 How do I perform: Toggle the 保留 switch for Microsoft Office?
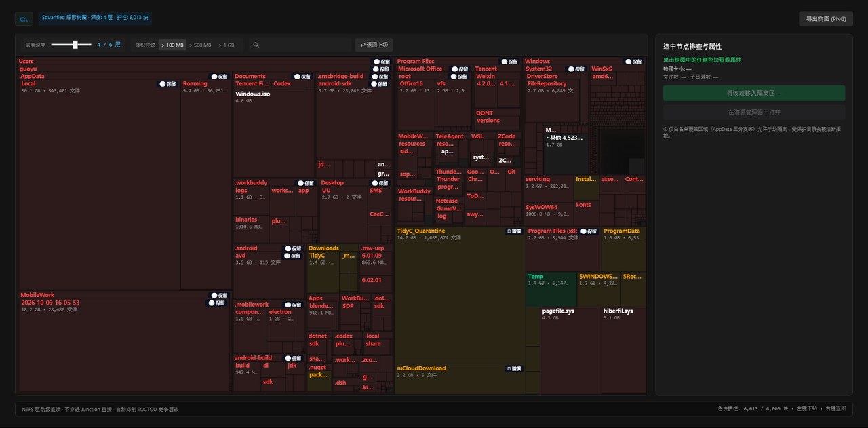pyautogui.click(x=459, y=69)
